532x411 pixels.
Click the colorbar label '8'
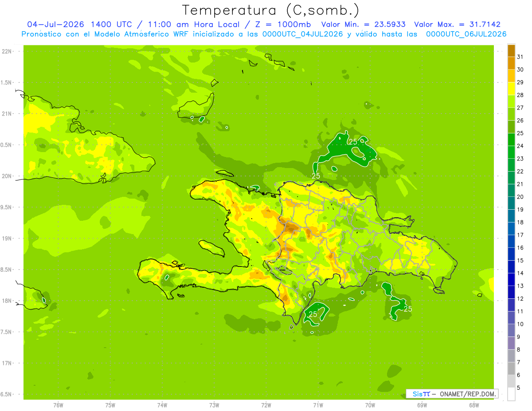(519, 349)
